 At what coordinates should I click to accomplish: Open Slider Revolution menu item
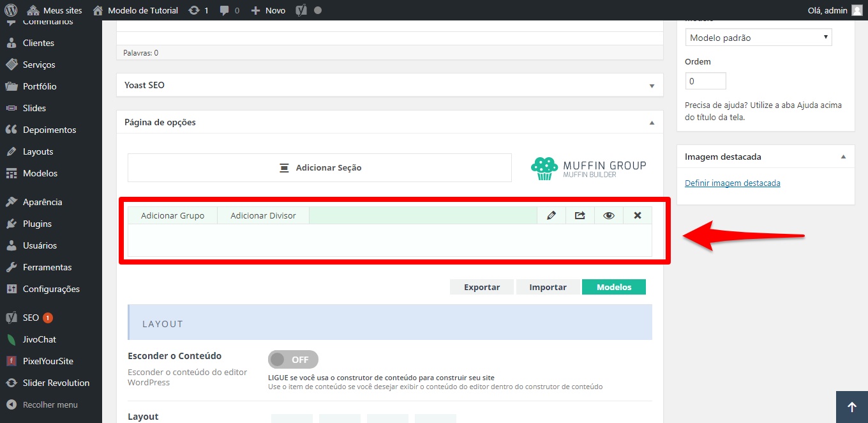(56, 383)
